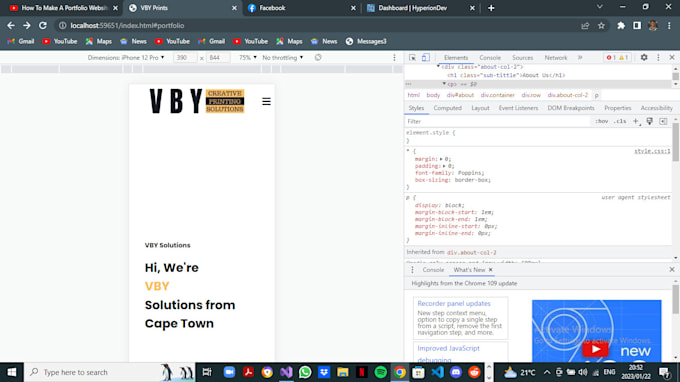Open the Network tab

pyautogui.click(x=556, y=58)
